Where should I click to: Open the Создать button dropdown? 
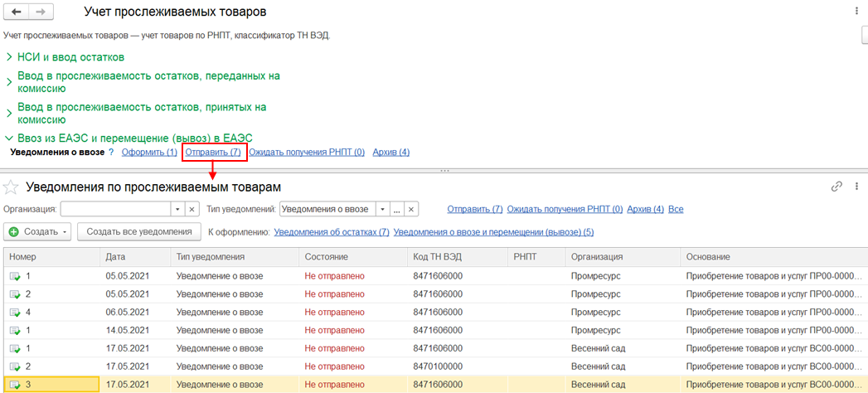coord(65,232)
